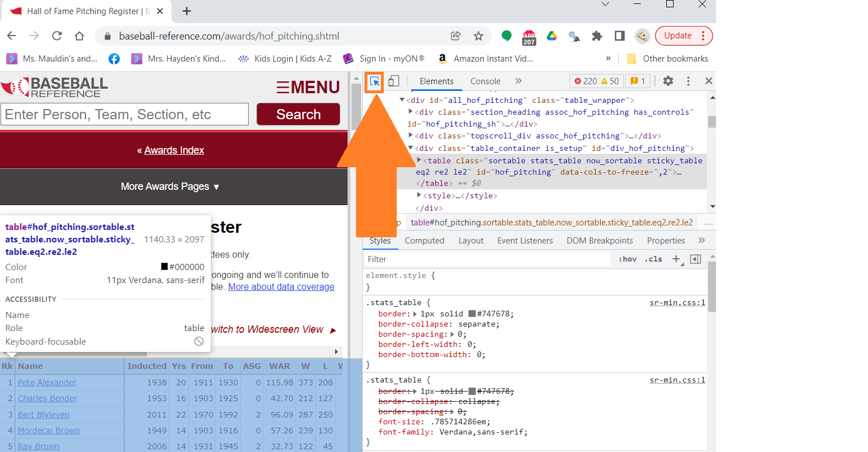Open Kids Login | Kids A-Z bookmark
This screenshot has width=868, height=452.
[285, 58]
